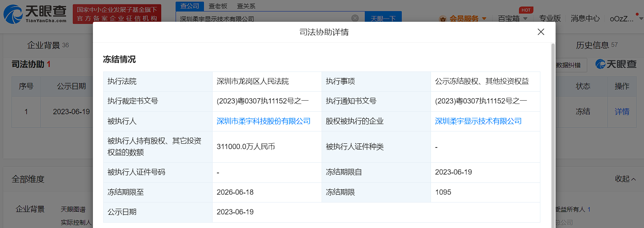Open 消息中心 in header
Viewport: 644px width, 228px height.
pyautogui.click(x=585, y=18)
